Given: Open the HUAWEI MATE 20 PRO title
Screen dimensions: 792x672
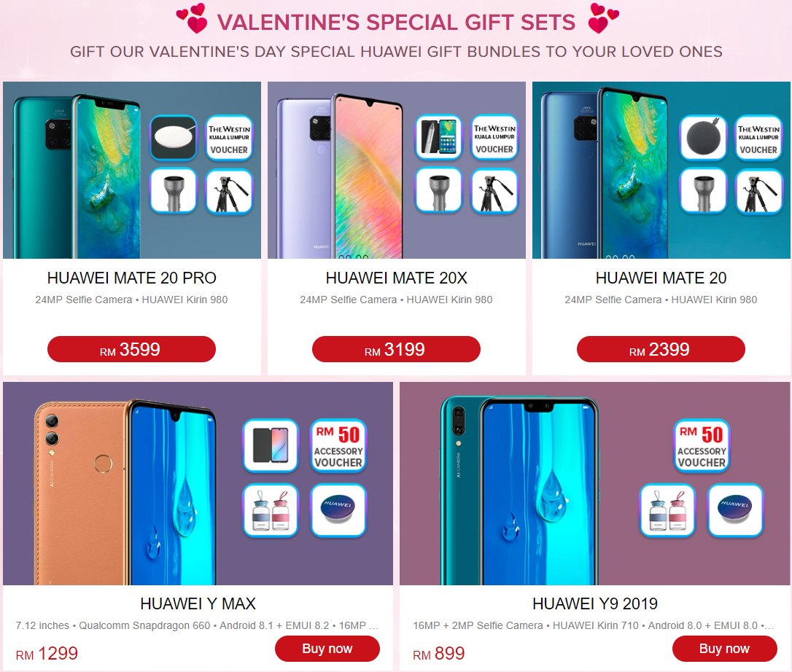Looking at the screenshot, I should click(132, 278).
